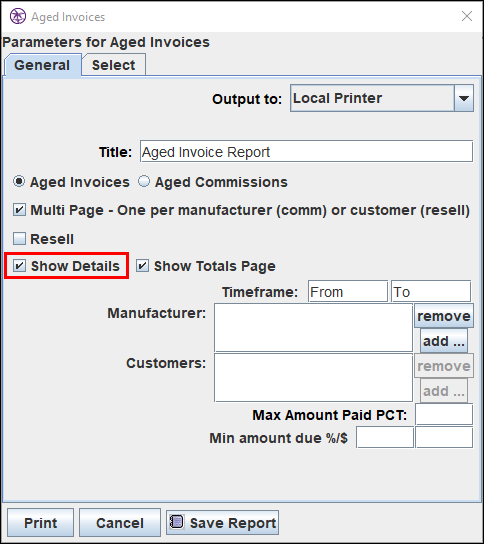The image size is (484, 544).
Task: Click the Print button
Action: point(41,523)
